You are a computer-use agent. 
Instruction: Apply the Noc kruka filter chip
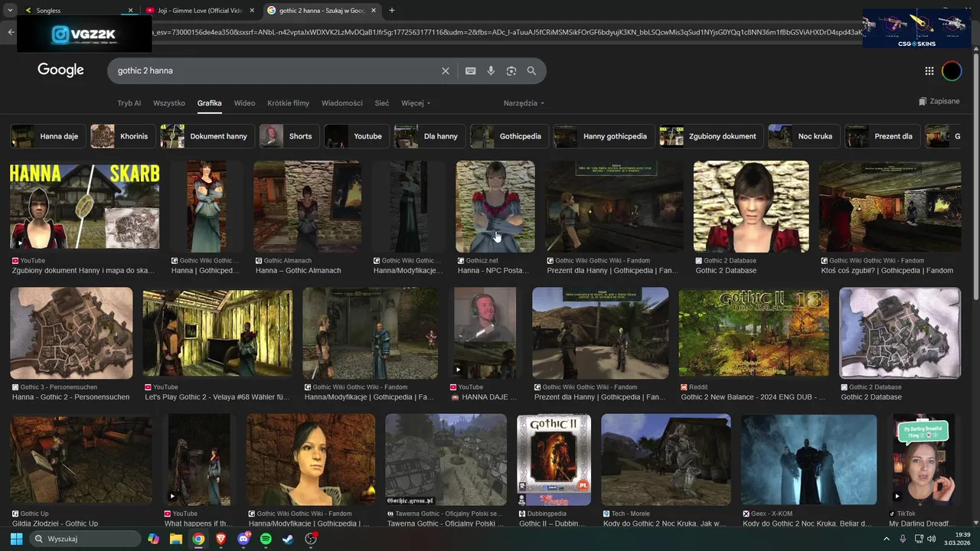point(804,136)
